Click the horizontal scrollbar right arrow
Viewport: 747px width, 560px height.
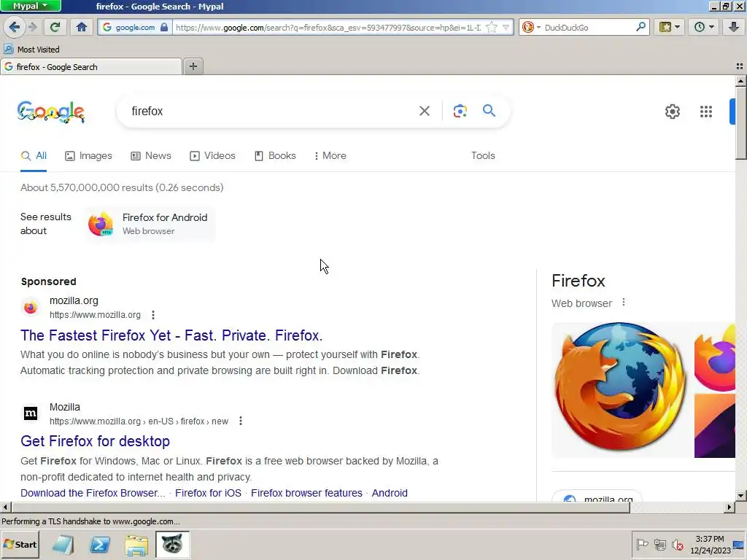coord(729,507)
